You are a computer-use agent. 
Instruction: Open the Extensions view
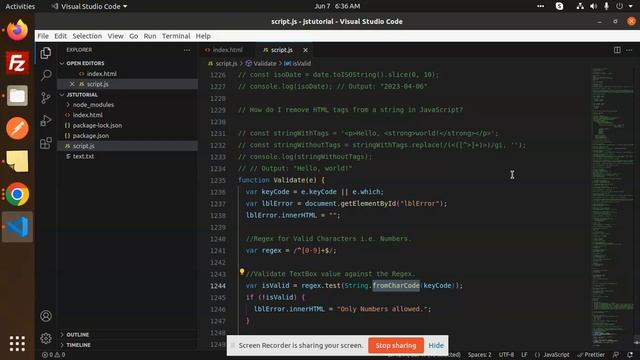point(46,143)
